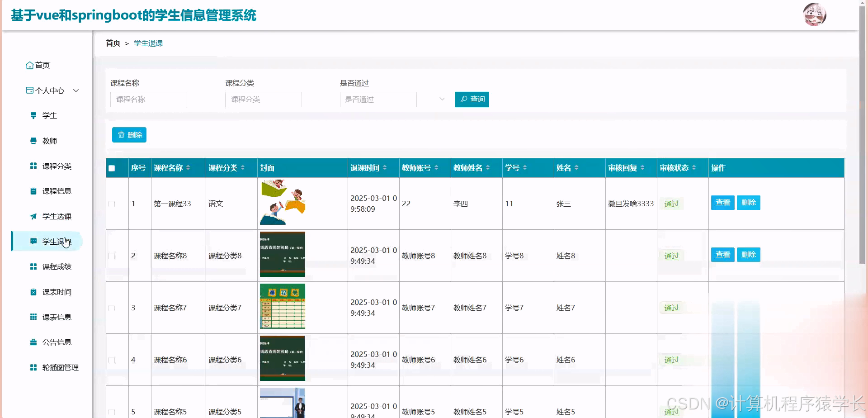Select the 学生 student icon in sidebar
Viewport: 868px width, 418px height.
pos(33,115)
